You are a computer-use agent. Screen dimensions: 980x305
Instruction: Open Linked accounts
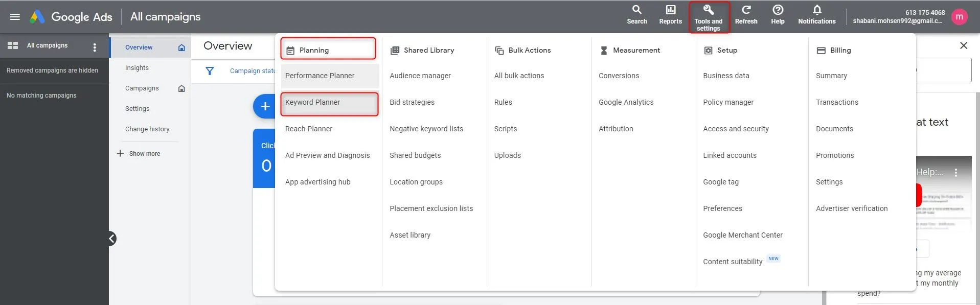tap(730, 155)
